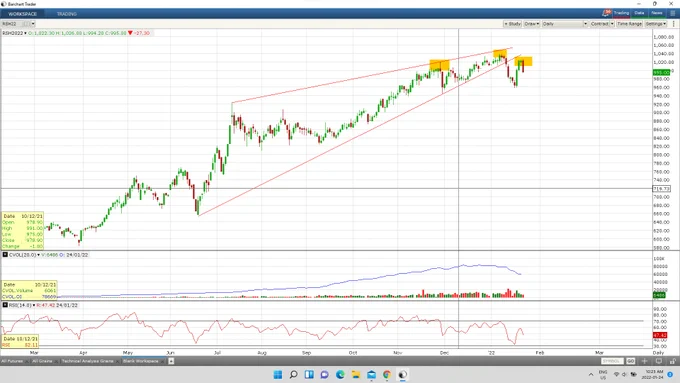Open the Chat app in taskbar
Viewport: 680px width, 383px height.
[324, 374]
